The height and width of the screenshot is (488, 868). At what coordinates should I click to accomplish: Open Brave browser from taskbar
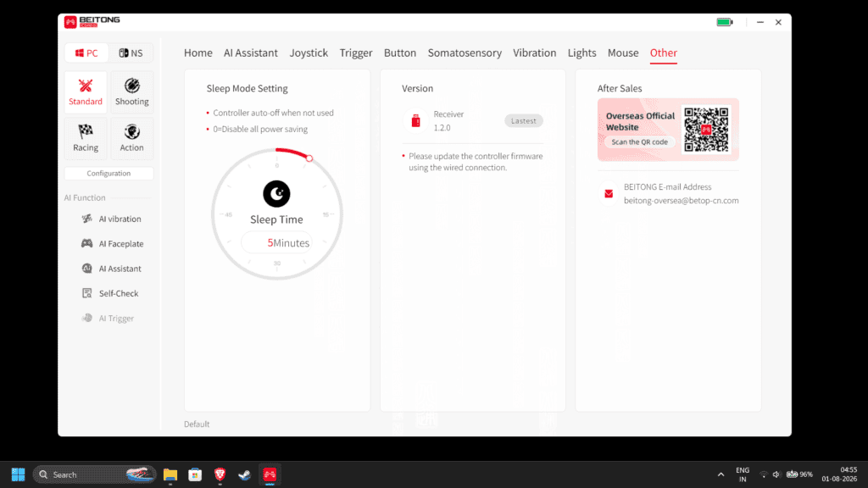click(220, 474)
